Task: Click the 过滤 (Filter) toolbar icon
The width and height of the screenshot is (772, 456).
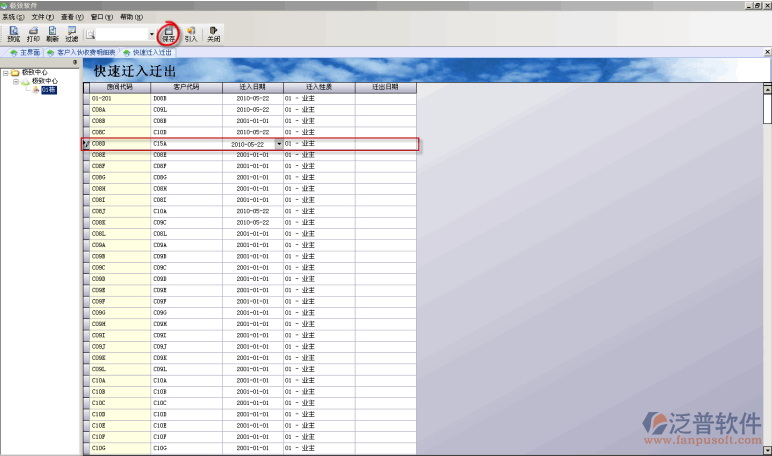Action: 72,34
